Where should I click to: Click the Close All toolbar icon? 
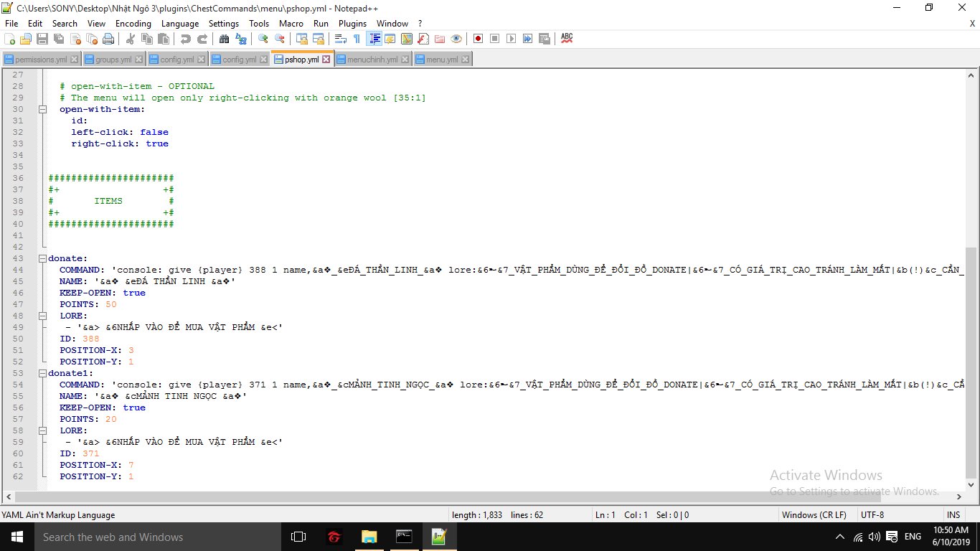tap(92, 39)
